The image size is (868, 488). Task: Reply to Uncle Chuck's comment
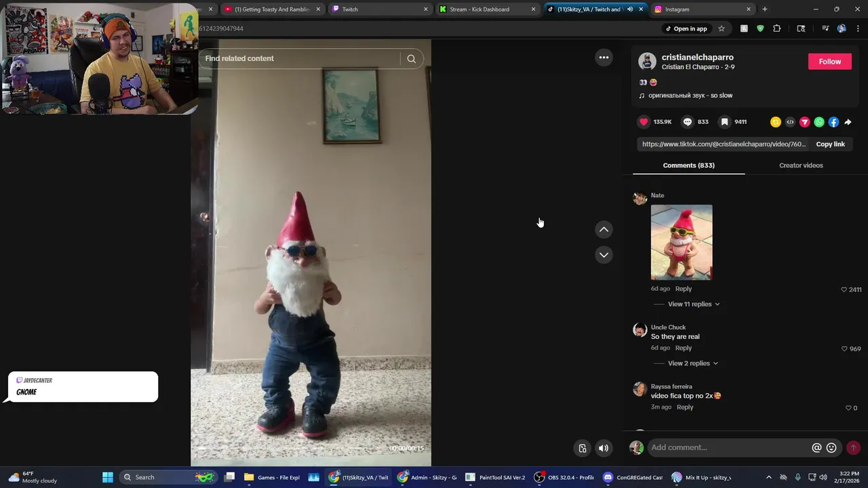tap(683, 348)
